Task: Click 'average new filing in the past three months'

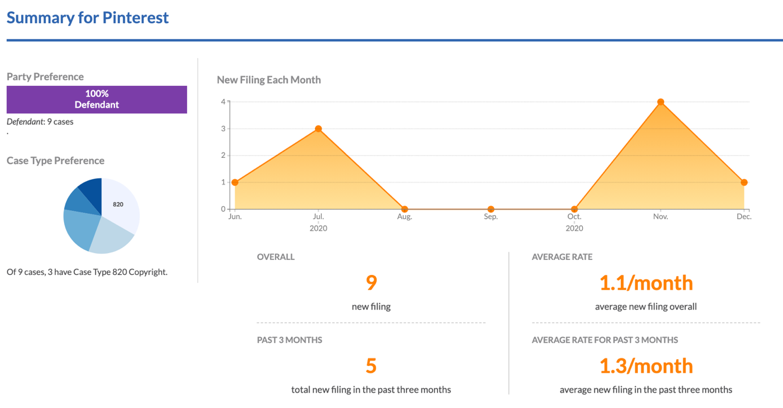Action: 646,390
